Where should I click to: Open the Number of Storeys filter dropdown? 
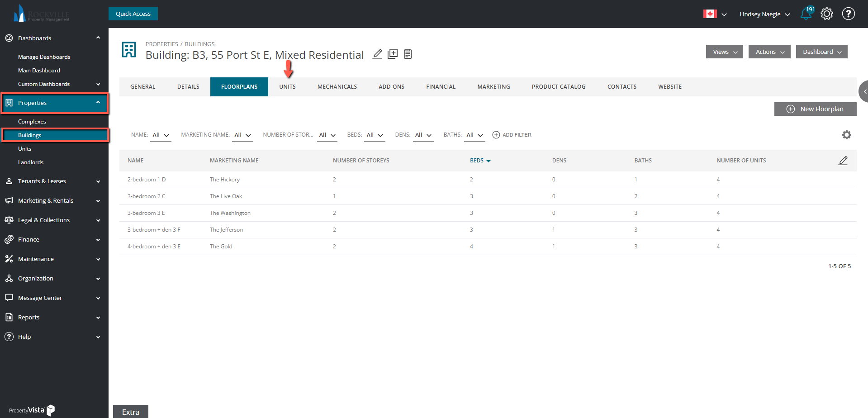click(327, 135)
